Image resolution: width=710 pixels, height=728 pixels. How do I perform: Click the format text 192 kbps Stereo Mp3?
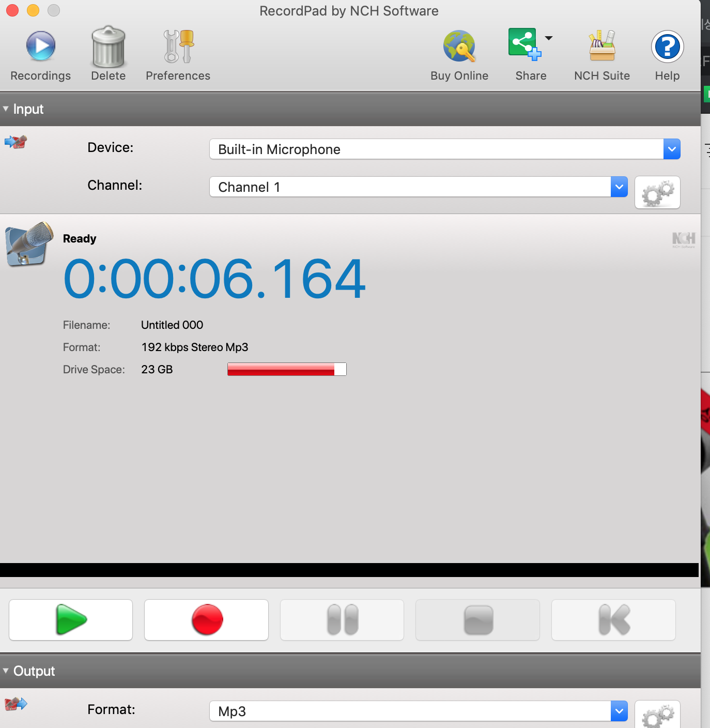click(x=195, y=347)
